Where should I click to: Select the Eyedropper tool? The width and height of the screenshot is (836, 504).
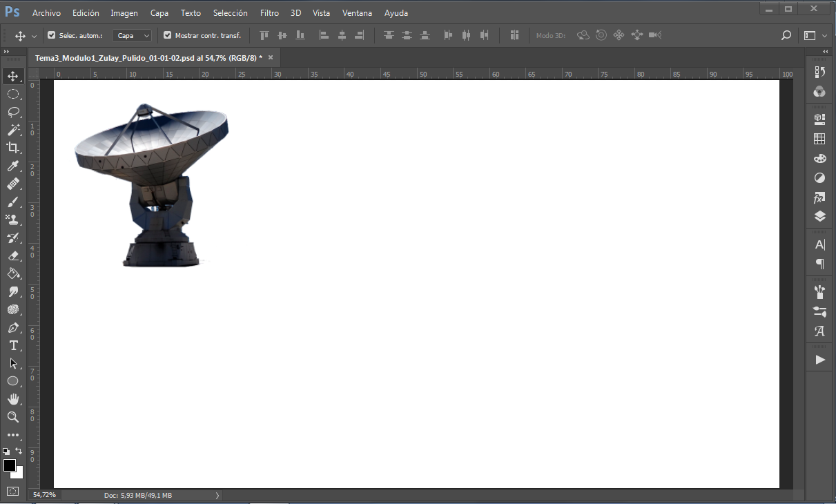click(13, 166)
